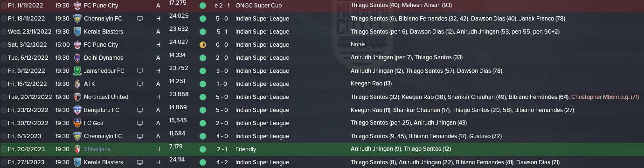Click the TV icon next to Jamshedpur FC
The image size is (644, 168).
[x=140, y=71]
